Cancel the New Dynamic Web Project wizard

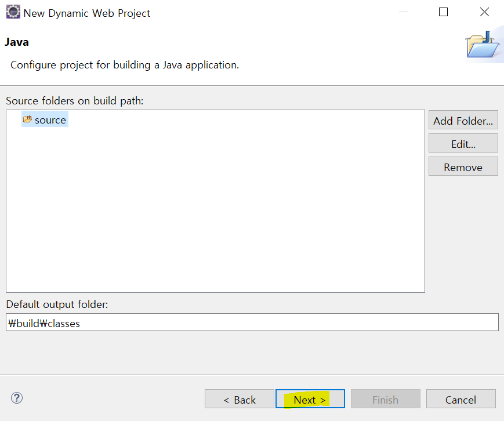pos(461,399)
